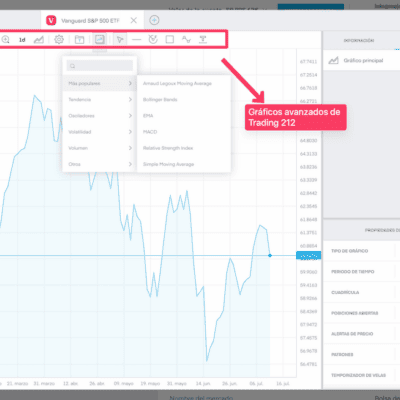The image size is (400, 400).
Task: Select Gráfico principal in information panel
Action: [x=361, y=60]
